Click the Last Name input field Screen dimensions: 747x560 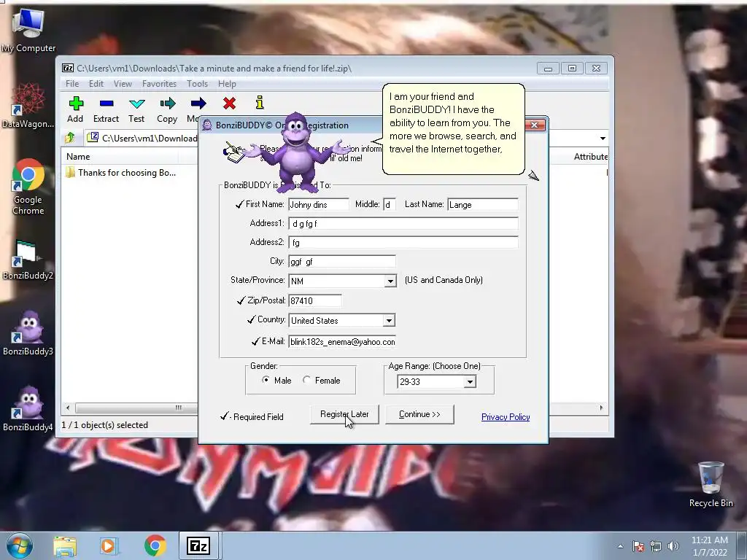[483, 205]
